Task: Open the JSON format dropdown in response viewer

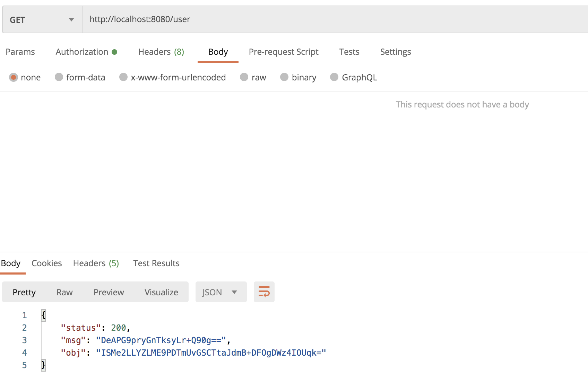Action: point(221,292)
